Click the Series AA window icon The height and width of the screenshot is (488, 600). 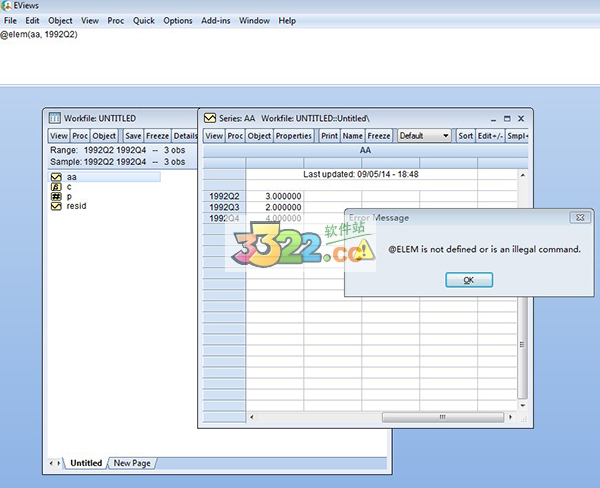pos(210,118)
